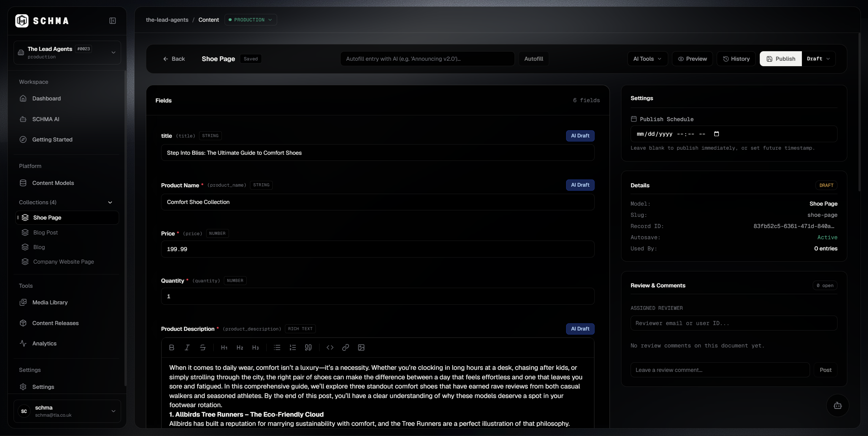Click the SCHMA logo icon
Viewport: 868px width, 436px height.
22,21
